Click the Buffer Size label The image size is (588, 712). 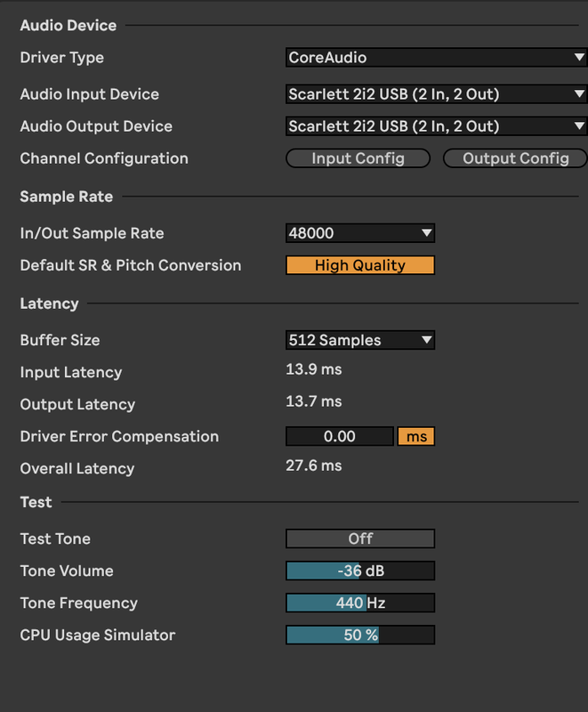[x=60, y=340]
